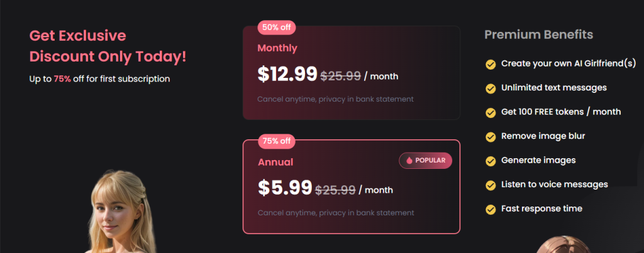Viewport: 644px width, 253px height.
Task: Click the $5.99 annual price
Action: (x=285, y=188)
